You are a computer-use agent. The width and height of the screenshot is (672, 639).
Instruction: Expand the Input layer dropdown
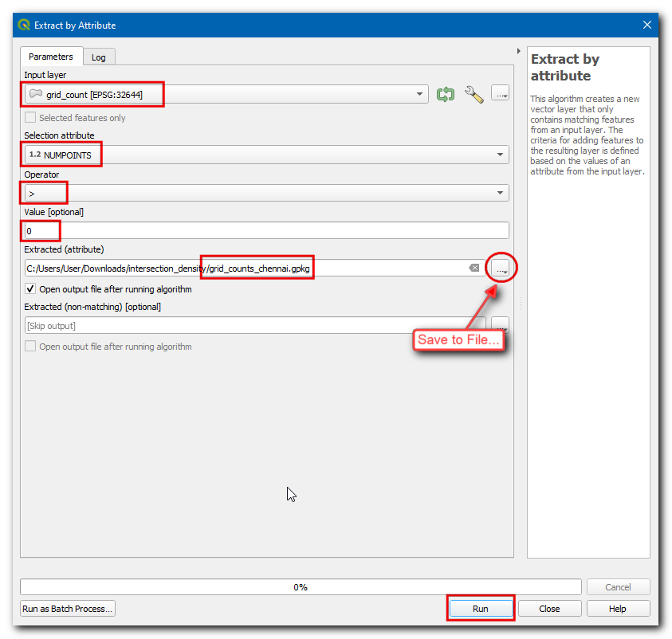coord(420,95)
